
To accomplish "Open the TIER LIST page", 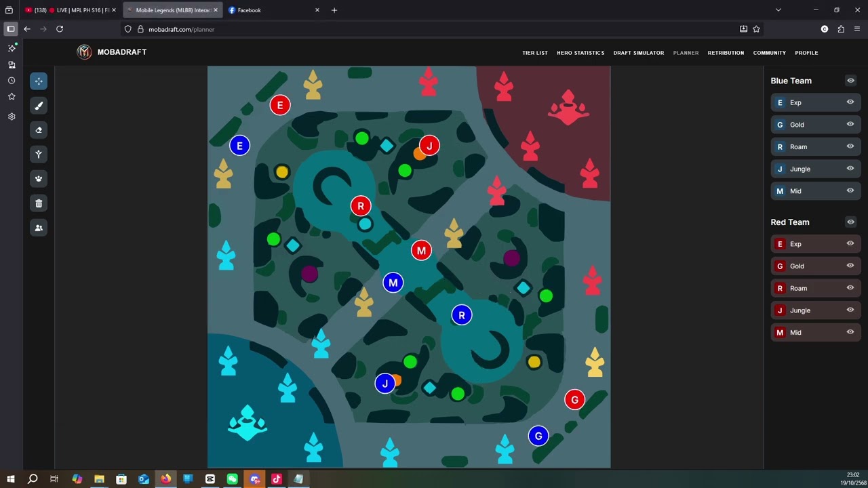I will pos(535,53).
